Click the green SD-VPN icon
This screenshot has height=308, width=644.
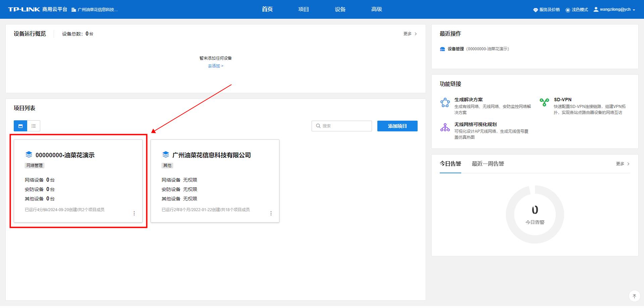(544, 102)
